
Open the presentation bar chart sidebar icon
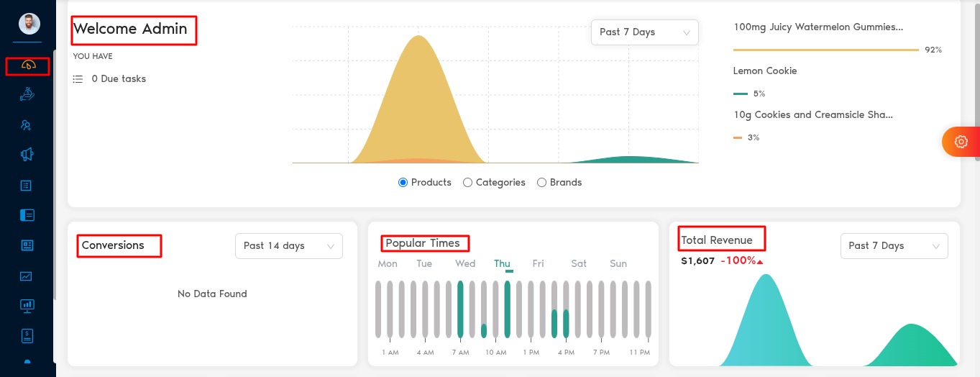click(x=27, y=306)
